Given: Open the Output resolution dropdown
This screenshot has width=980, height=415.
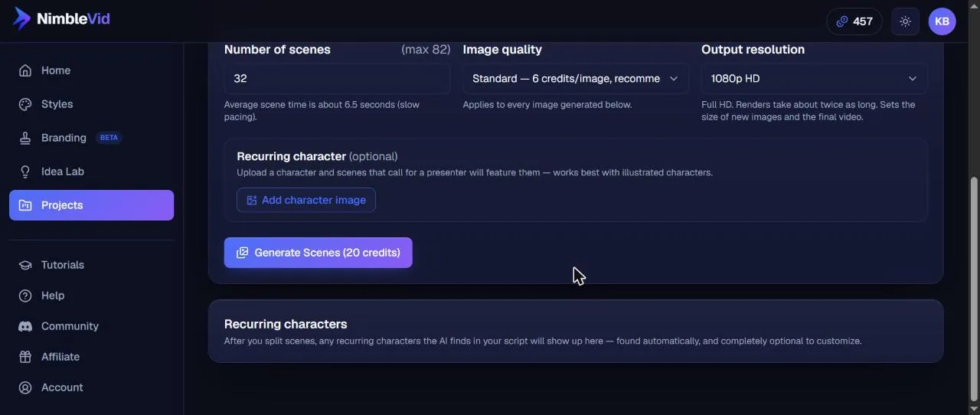Looking at the screenshot, I should click(x=815, y=78).
